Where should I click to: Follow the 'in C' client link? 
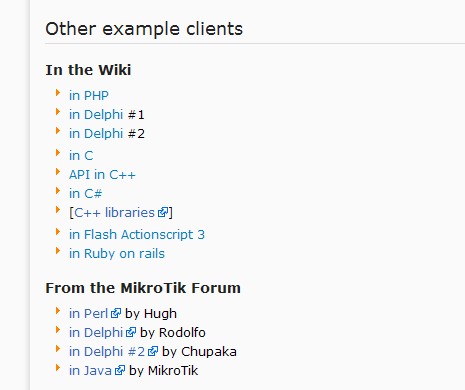pos(81,156)
